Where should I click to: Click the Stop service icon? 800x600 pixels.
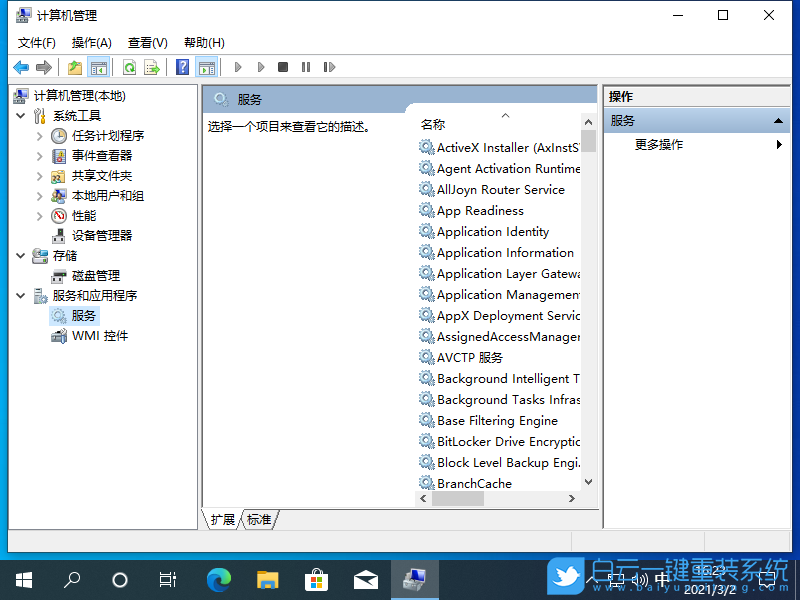[282, 67]
